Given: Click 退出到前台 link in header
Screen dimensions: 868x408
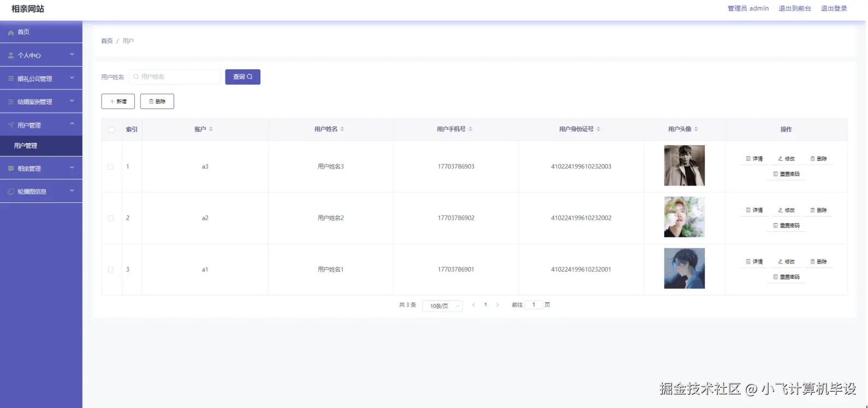Looking at the screenshot, I should click(795, 8).
